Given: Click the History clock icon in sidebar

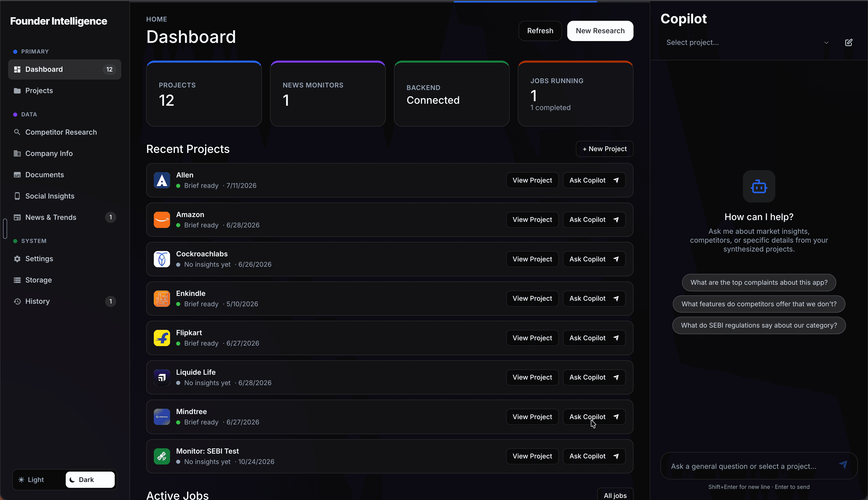Looking at the screenshot, I should [17, 301].
